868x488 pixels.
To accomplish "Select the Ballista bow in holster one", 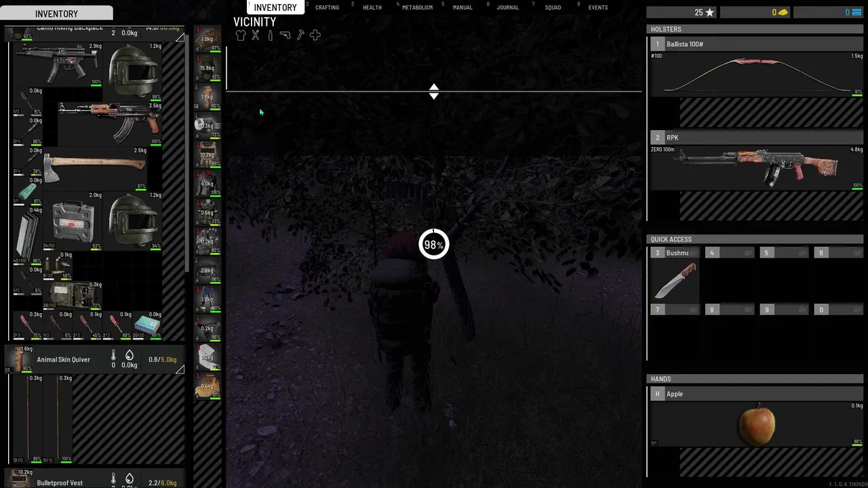I will tap(757, 74).
